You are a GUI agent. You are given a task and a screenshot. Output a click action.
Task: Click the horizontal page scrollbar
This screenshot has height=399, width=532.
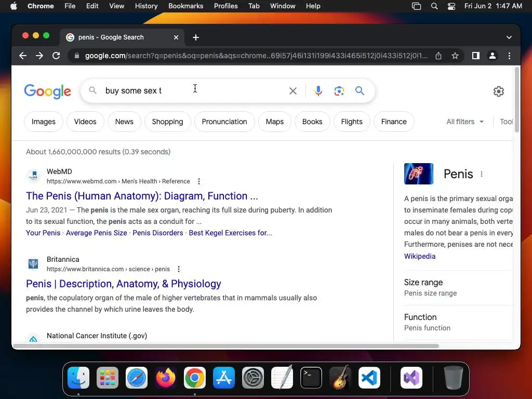226,345
